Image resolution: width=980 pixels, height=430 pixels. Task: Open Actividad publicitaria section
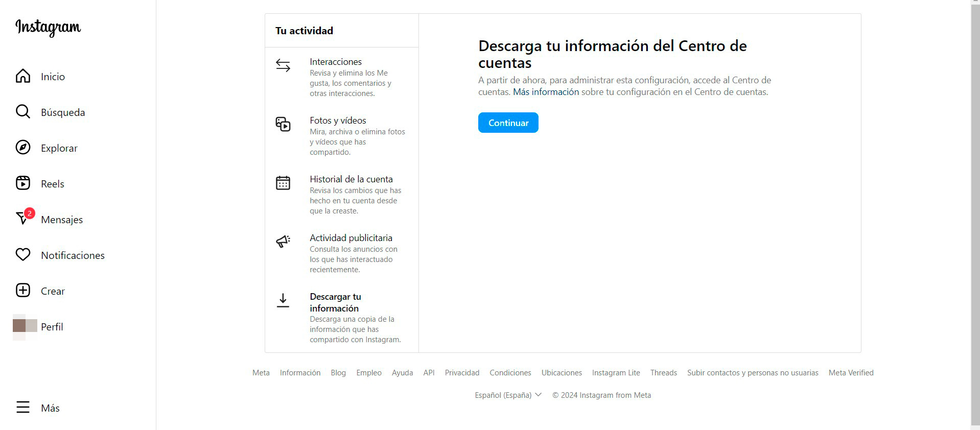(342, 253)
